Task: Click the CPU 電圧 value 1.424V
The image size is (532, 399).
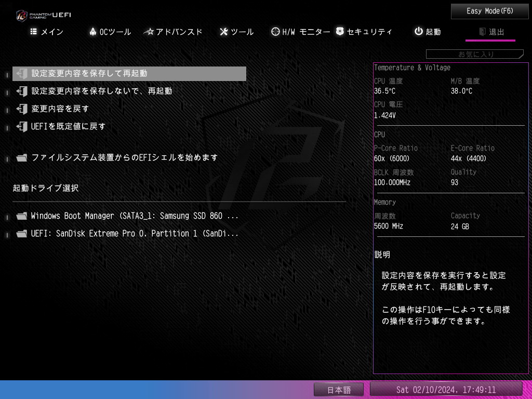Action: coord(385,116)
